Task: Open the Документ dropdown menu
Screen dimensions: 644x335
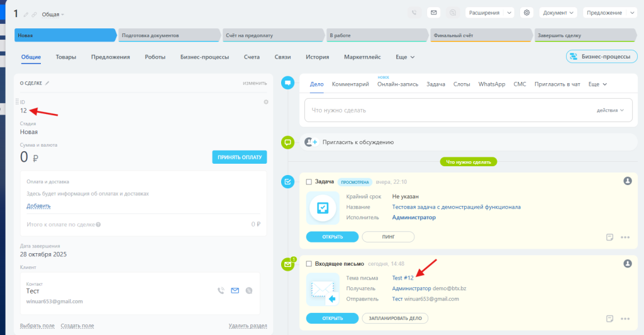Action: [558, 12]
